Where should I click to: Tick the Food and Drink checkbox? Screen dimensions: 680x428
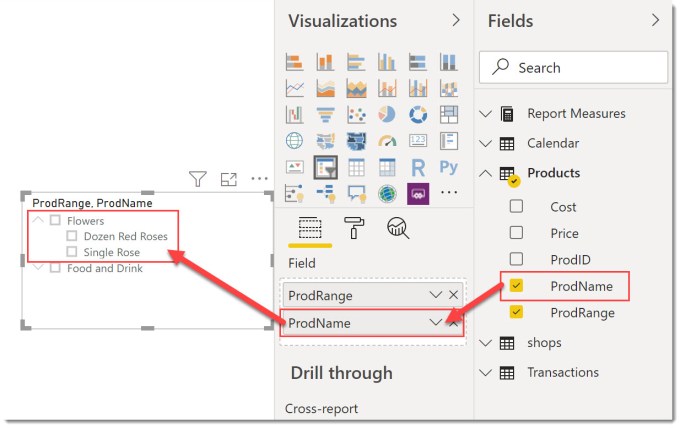[55, 268]
